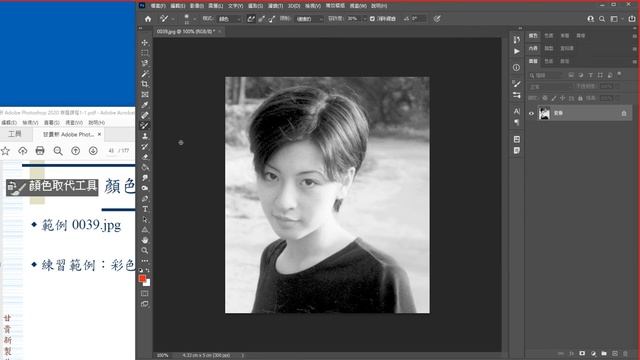Click Acrobat previous page up-arrow button
The image size is (640, 360).
click(x=76, y=151)
